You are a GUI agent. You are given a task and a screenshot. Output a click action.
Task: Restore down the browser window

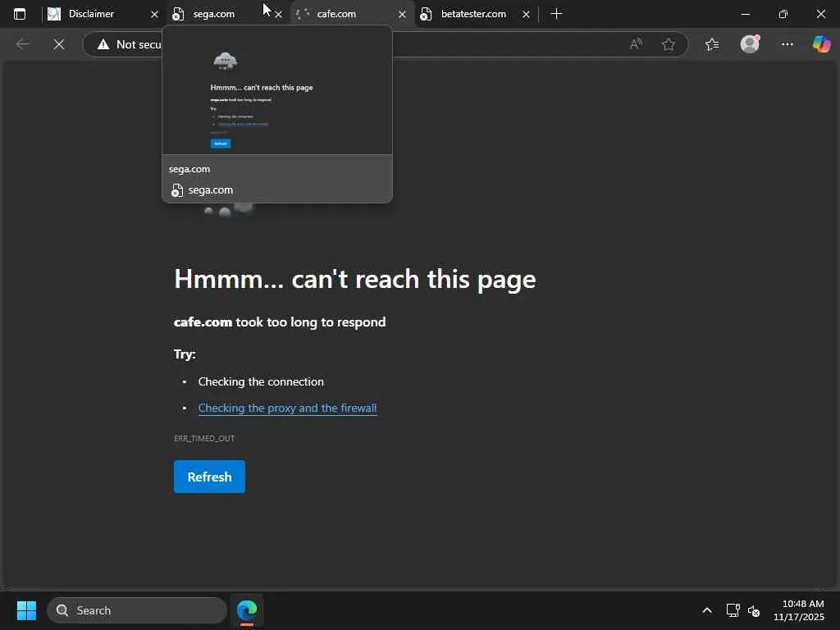click(x=783, y=14)
